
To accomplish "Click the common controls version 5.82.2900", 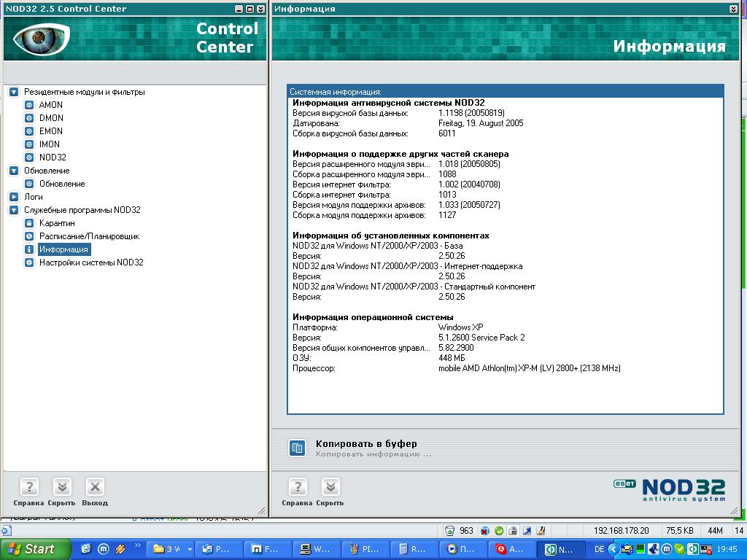I will click(456, 348).
